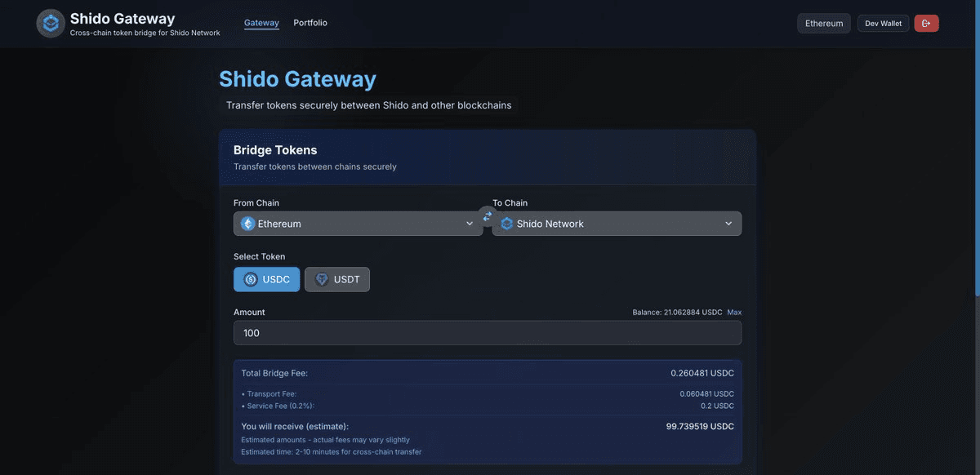The height and width of the screenshot is (475, 980).
Task: Click the balance 21.062884 USDC text
Action: click(677, 313)
